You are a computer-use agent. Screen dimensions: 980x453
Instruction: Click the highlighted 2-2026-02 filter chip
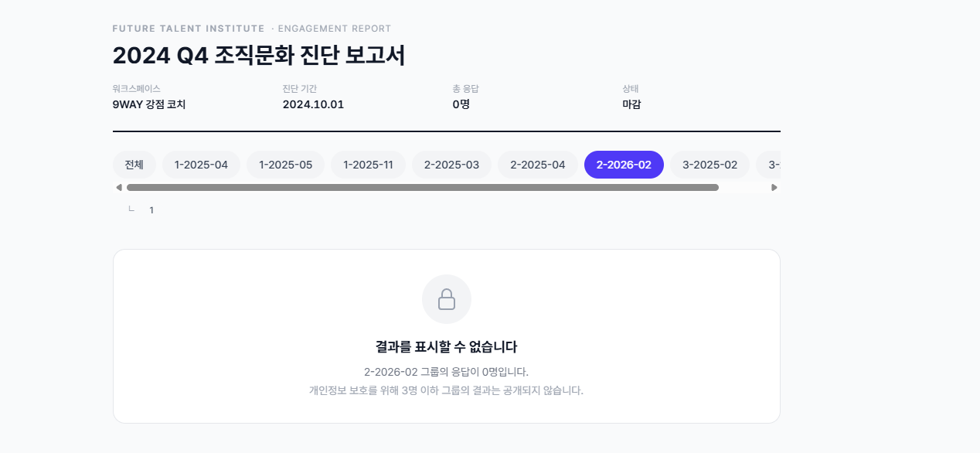[x=624, y=164]
